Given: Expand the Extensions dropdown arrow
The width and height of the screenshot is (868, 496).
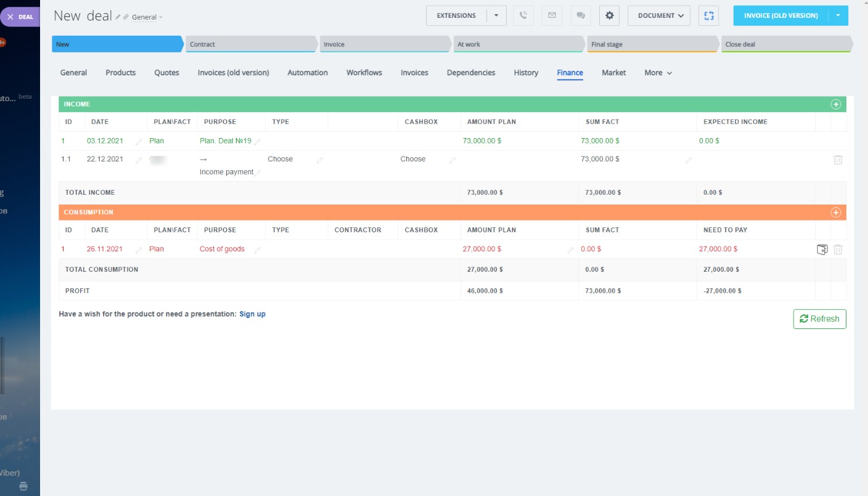Looking at the screenshot, I should pos(496,15).
